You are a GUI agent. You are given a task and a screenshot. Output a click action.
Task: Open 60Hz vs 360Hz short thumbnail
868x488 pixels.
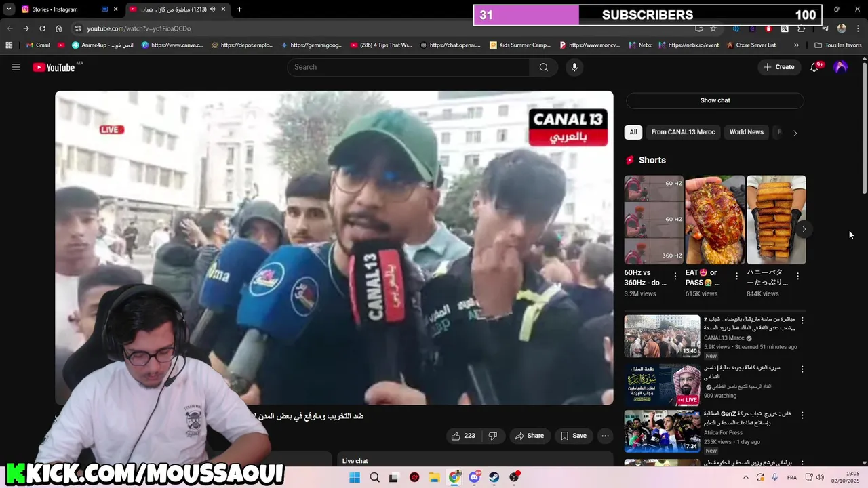(654, 220)
